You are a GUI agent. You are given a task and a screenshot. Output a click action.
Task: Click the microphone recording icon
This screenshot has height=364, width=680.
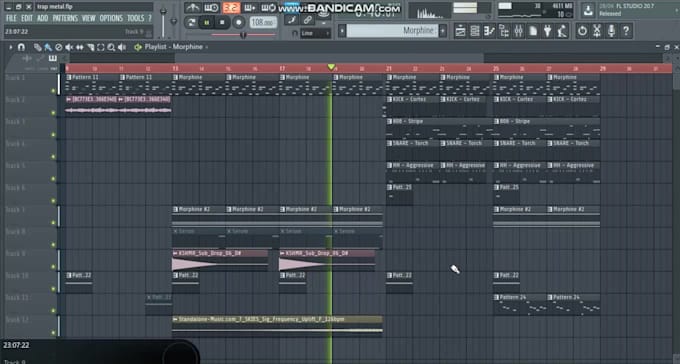[x=611, y=31]
